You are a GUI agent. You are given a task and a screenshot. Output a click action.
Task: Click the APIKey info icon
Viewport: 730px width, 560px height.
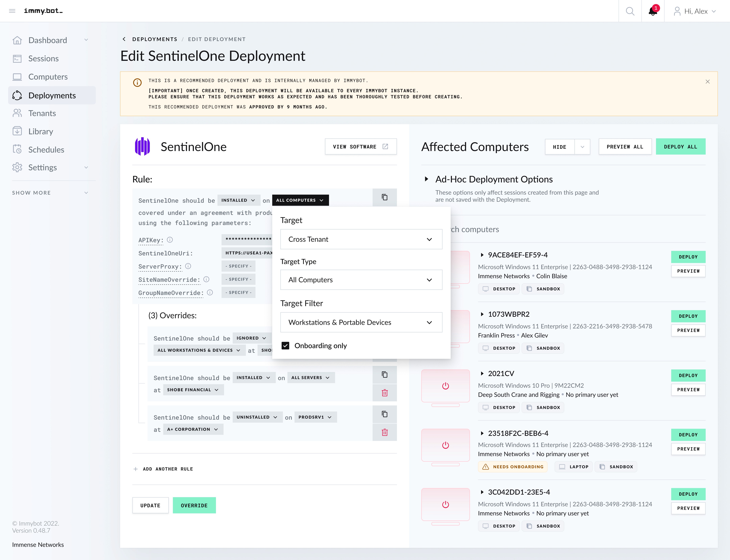[x=170, y=240]
